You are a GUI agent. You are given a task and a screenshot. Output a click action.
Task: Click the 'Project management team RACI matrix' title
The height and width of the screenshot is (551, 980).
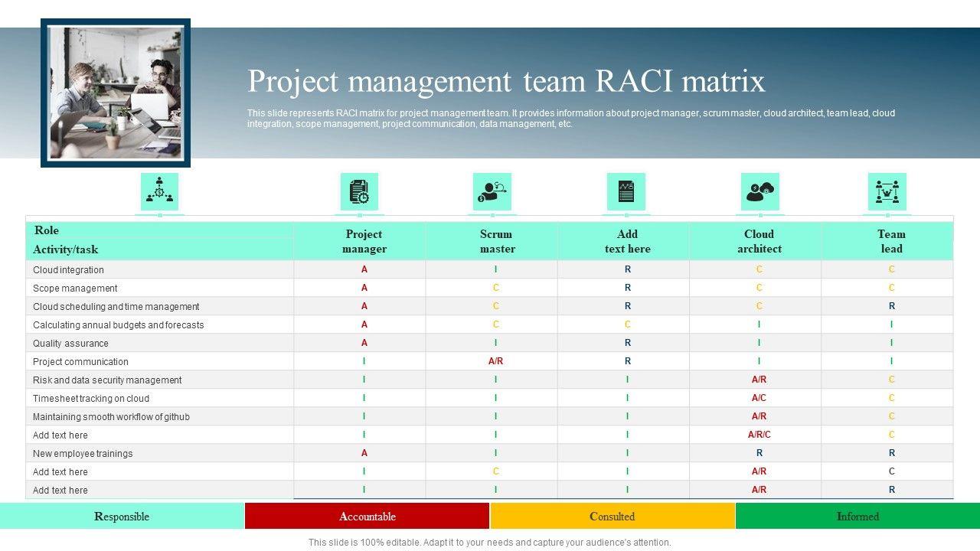click(506, 81)
